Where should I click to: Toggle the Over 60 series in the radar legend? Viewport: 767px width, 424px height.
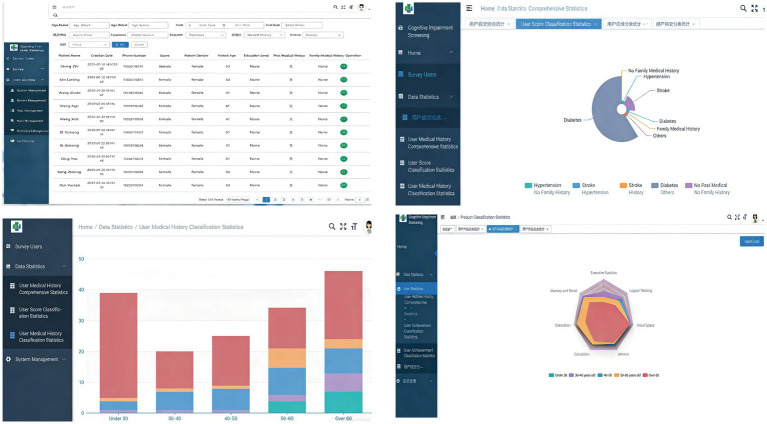point(651,375)
